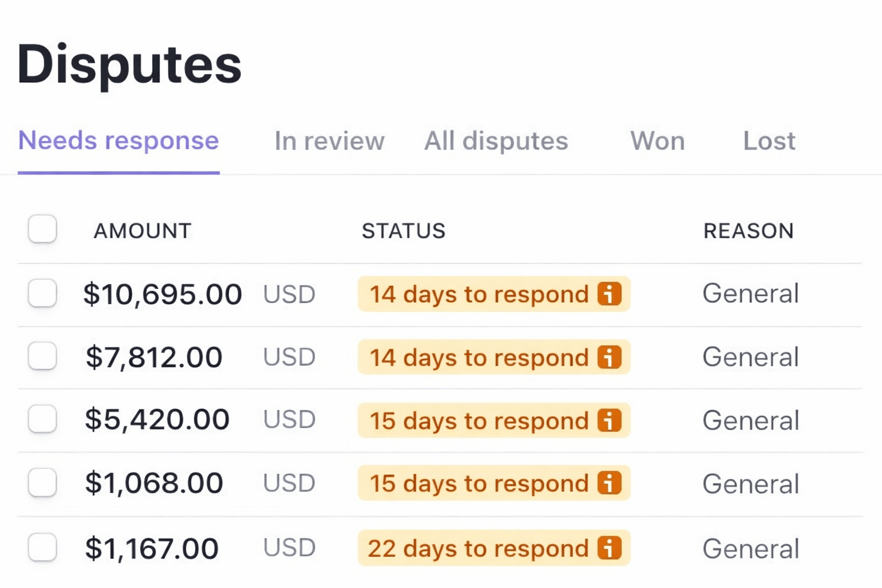The width and height of the screenshot is (882, 588).
Task: Click the info icon next to 22 days to respond
Action: point(610,548)
